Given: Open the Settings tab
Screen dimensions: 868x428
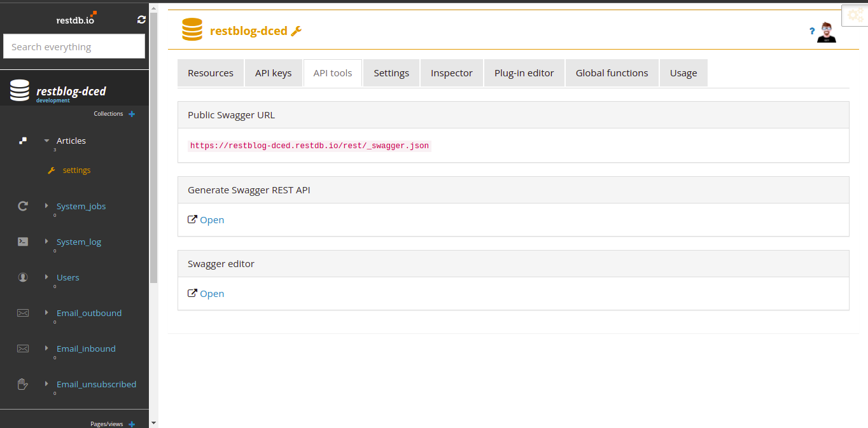Looking at the screenshot, I should 391,73.
